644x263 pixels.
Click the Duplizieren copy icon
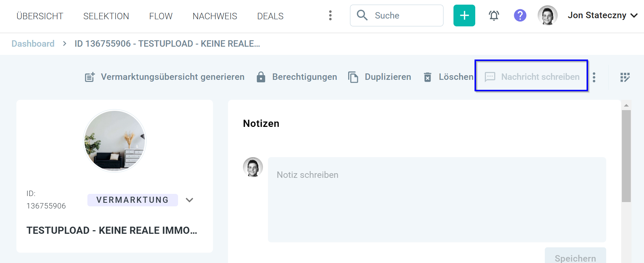tap(353, 77)
